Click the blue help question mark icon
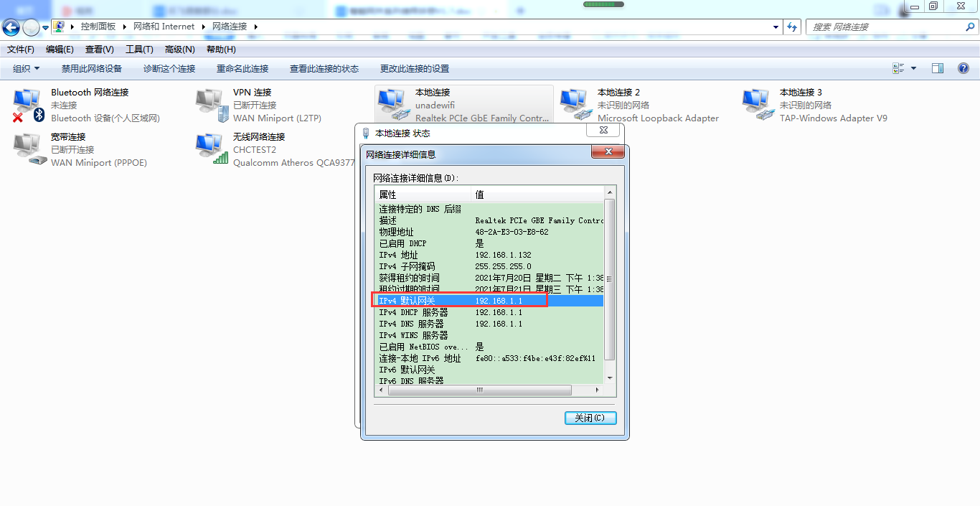 tap(963, 68)
